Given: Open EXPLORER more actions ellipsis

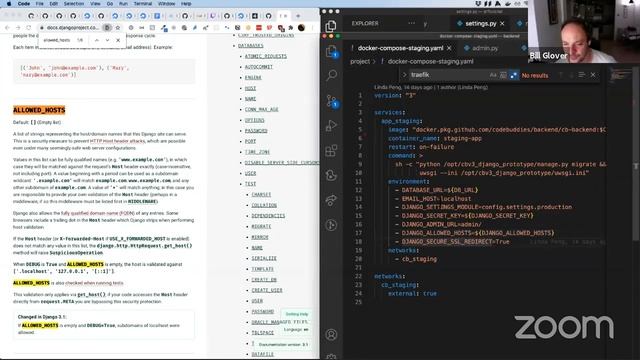Looking at the screenshot, I should [411, 23].
